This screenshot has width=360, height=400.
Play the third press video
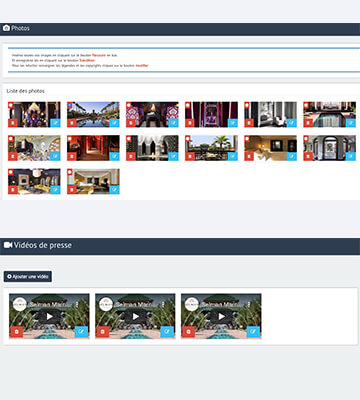(221, 316)
